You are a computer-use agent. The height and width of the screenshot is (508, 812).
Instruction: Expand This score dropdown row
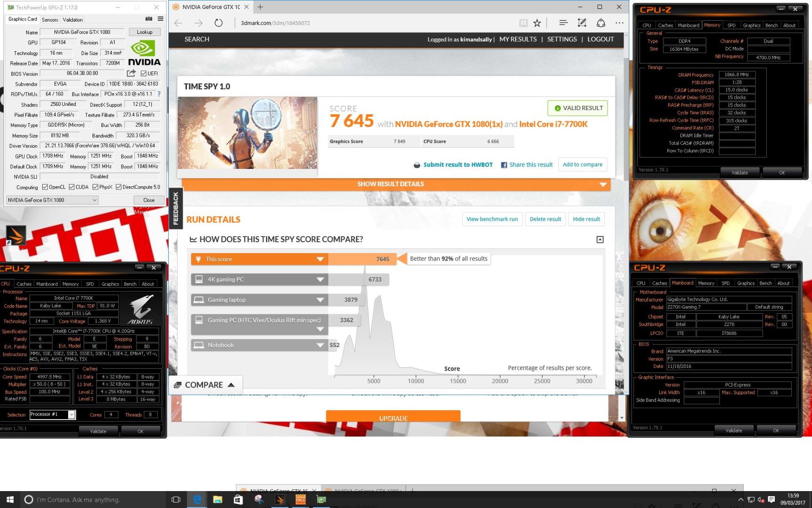[320, 259]
